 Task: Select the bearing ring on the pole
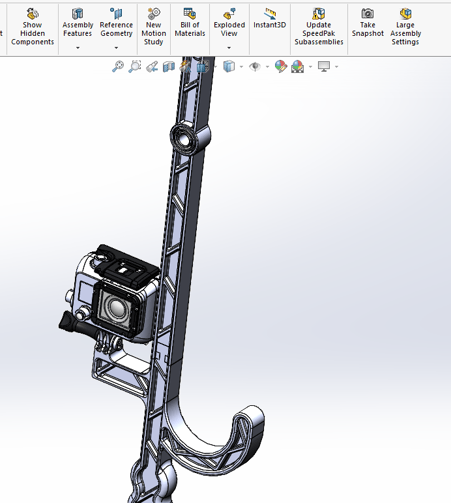point(190,137)
